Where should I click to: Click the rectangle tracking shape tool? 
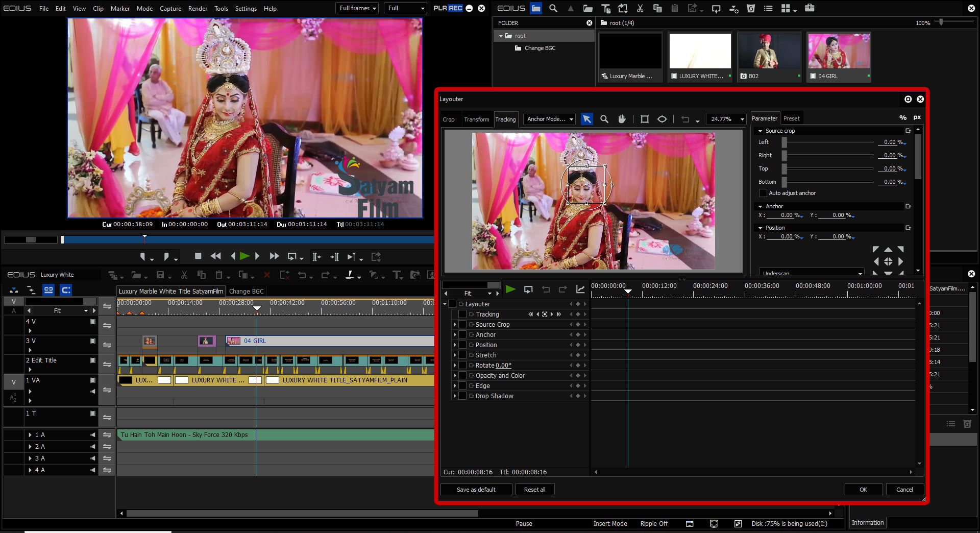pos(645,119)
